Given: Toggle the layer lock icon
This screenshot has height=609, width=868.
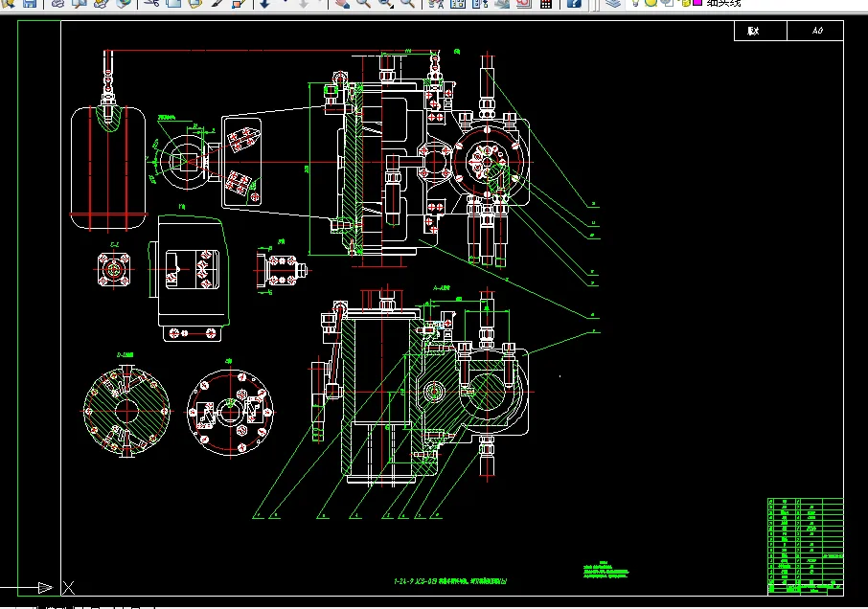Looking at the screenshot, I should point(686,3).
